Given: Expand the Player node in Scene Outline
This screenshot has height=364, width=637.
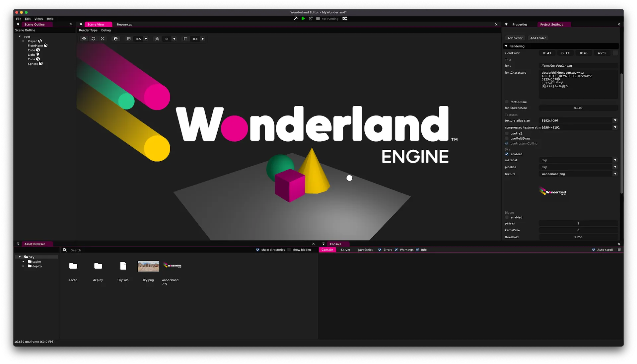Looking at the screenshot, I should click(23, 41).
